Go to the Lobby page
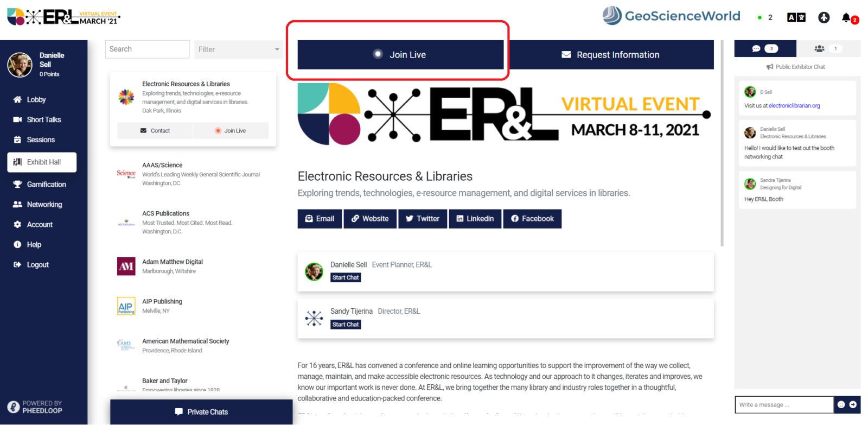Screen dimensions: 868x425 click(36, 100)
